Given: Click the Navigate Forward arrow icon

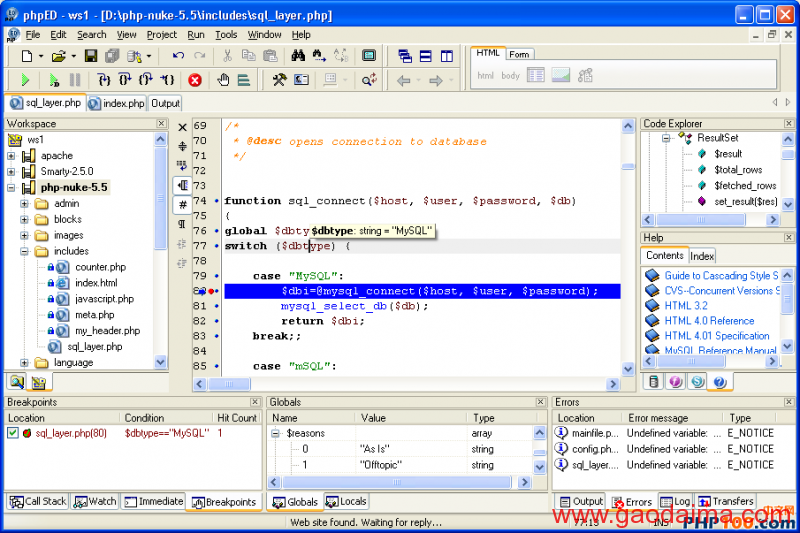Looking at the screenshot, I should tap(436, 81).
